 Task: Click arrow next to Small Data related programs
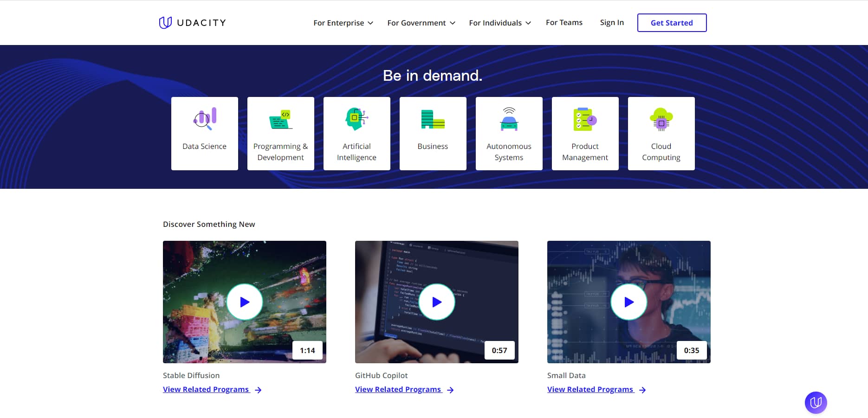coord(642,390)
